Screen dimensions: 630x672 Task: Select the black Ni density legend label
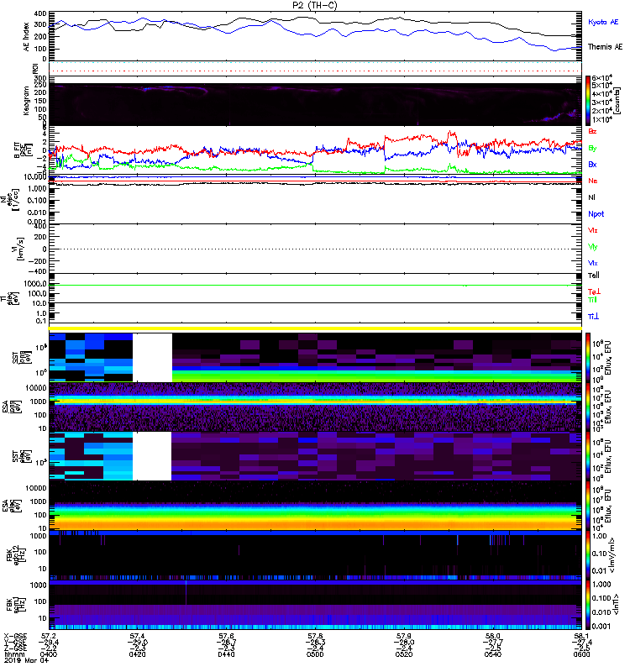tap(591, 197)
